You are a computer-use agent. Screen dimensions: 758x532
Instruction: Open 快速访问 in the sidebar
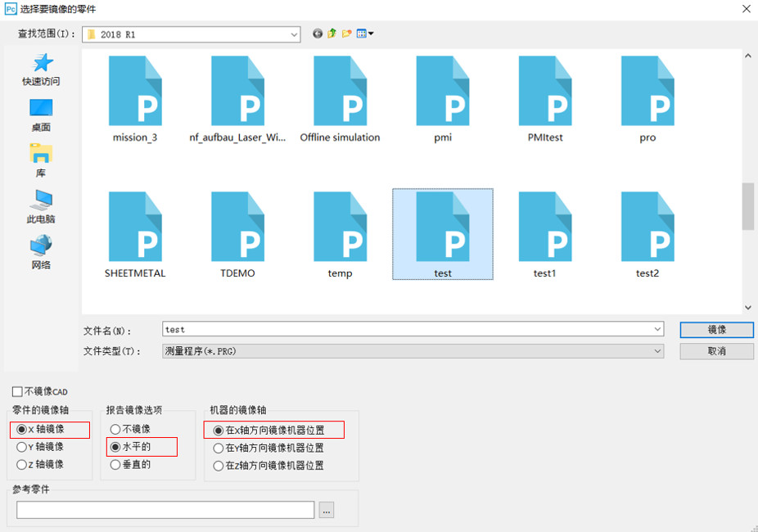pyautogui.click(x=41, y=70)
